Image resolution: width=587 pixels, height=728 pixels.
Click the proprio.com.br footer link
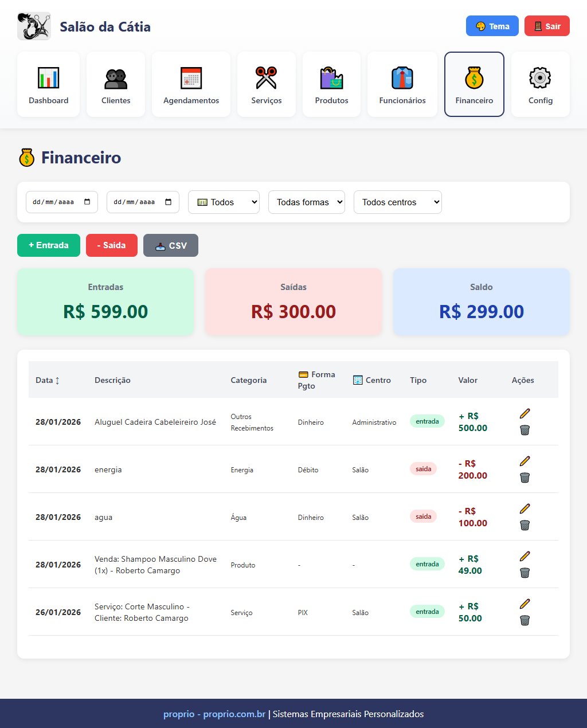click(x=214, y=714)
